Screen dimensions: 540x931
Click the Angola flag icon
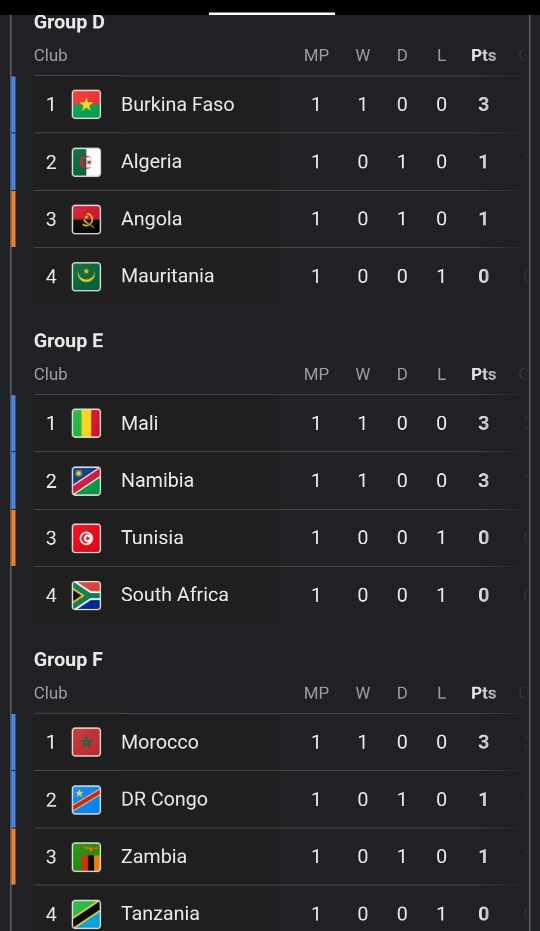coord(86,219)
